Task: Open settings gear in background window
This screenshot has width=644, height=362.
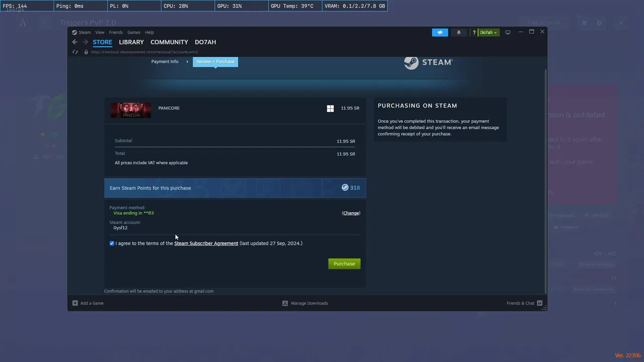Action: click(x=599, y=23)
